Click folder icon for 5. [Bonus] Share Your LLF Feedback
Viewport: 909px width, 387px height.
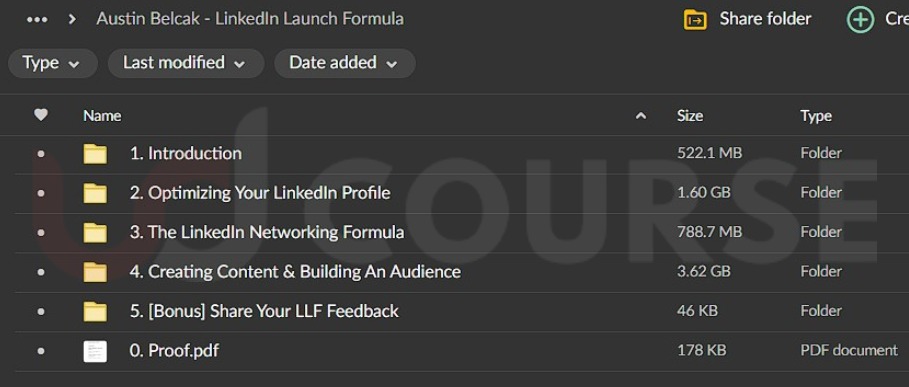pos(95,311)
